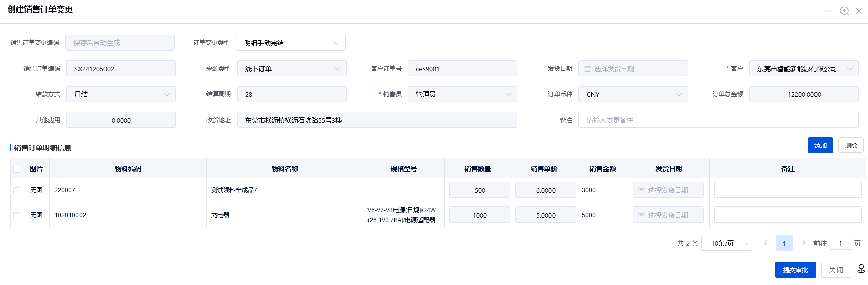Click material name 充电器
The image size is (868, 285).
[x=220, y=215]
